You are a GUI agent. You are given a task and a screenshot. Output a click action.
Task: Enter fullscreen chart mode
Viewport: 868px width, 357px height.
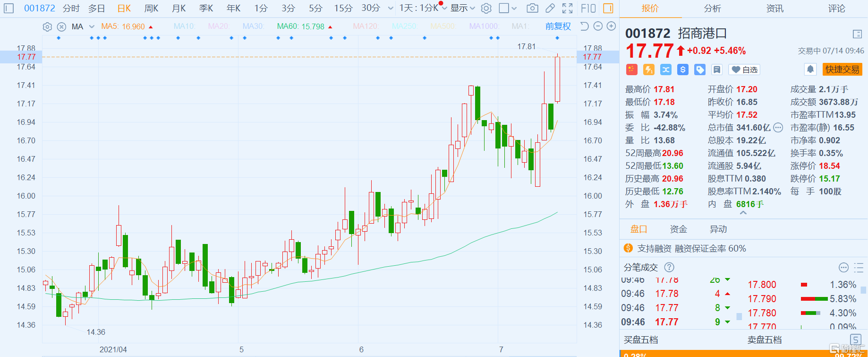(567, 8)
